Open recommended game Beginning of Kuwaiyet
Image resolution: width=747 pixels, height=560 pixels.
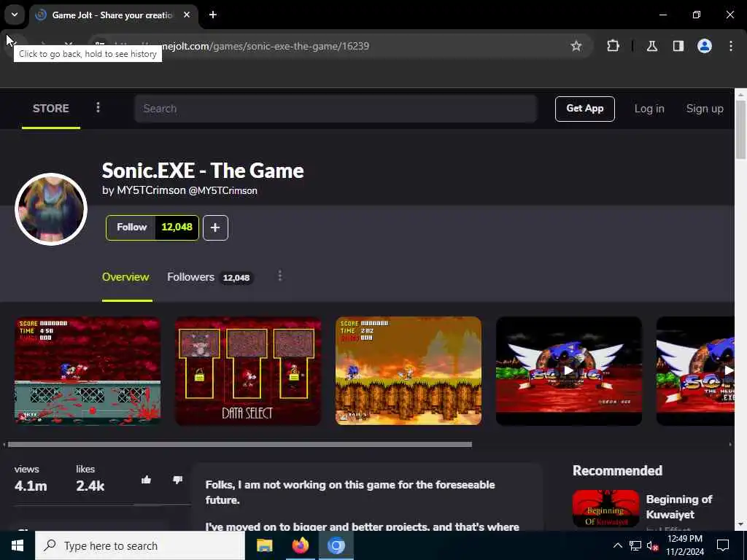[x=679, y=507]
